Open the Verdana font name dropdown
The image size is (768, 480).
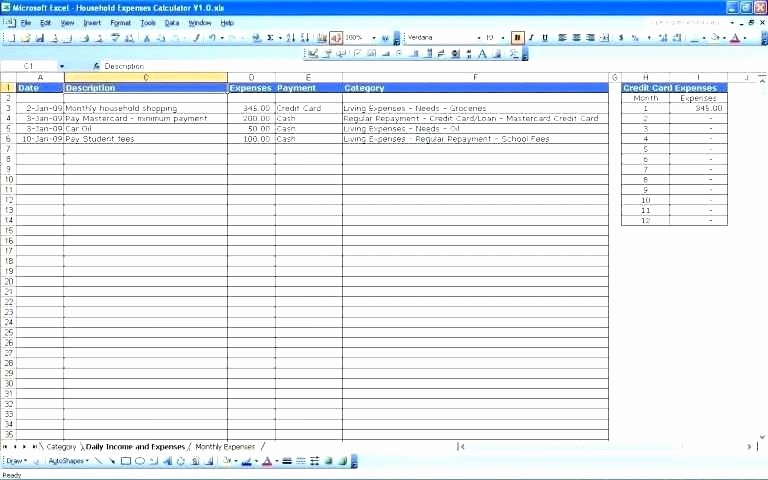(478, 38)
